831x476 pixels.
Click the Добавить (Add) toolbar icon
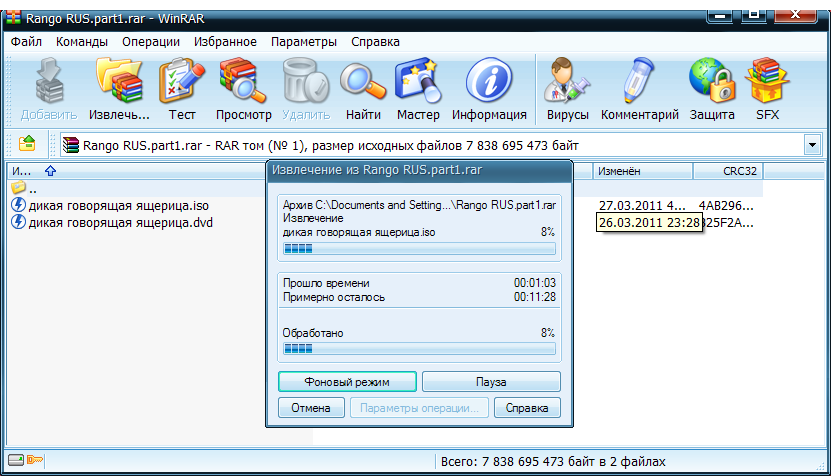49,80
